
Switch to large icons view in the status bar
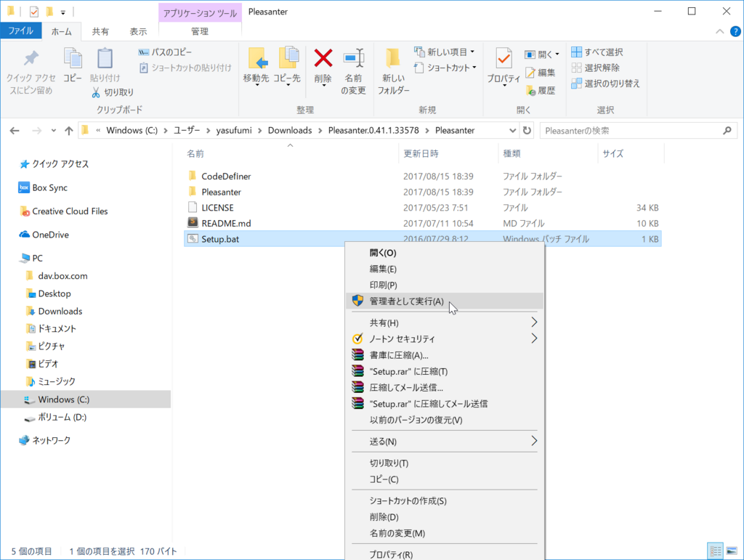pos(732,551)
